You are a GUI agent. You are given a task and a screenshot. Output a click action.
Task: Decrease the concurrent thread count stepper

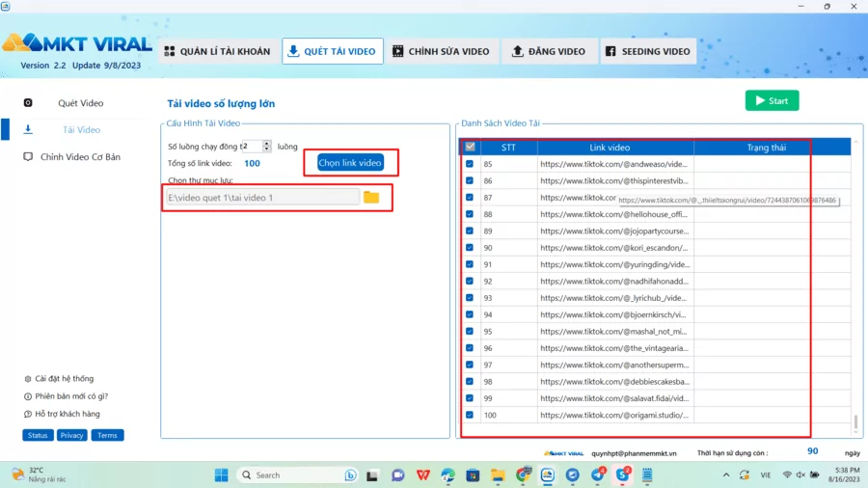[x=267, y=149]
